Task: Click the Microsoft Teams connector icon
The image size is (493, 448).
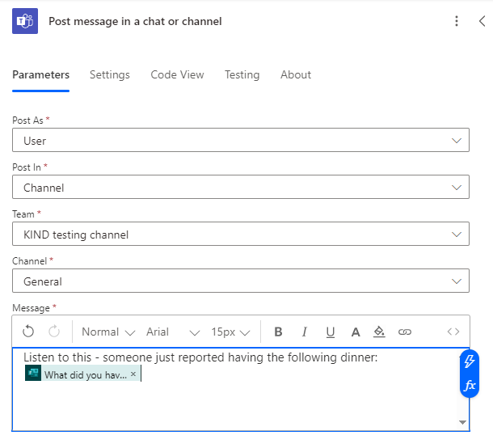Action: pos(25,21)
